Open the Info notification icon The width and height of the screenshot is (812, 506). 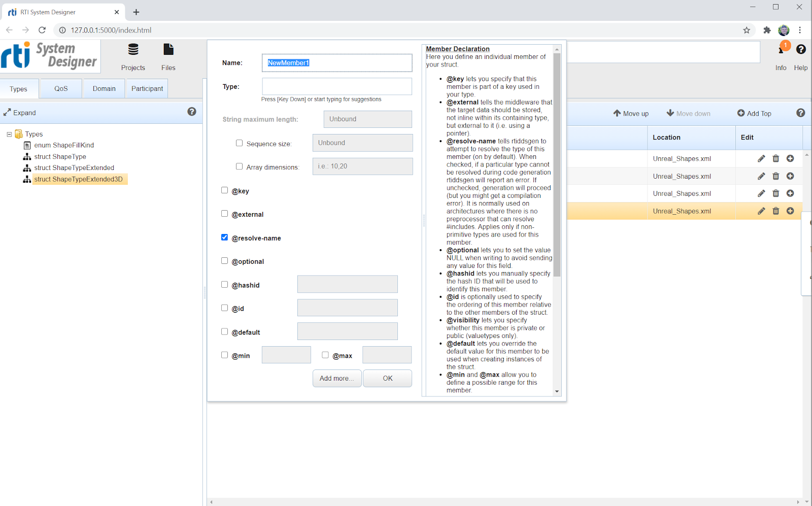click(782, 49)
